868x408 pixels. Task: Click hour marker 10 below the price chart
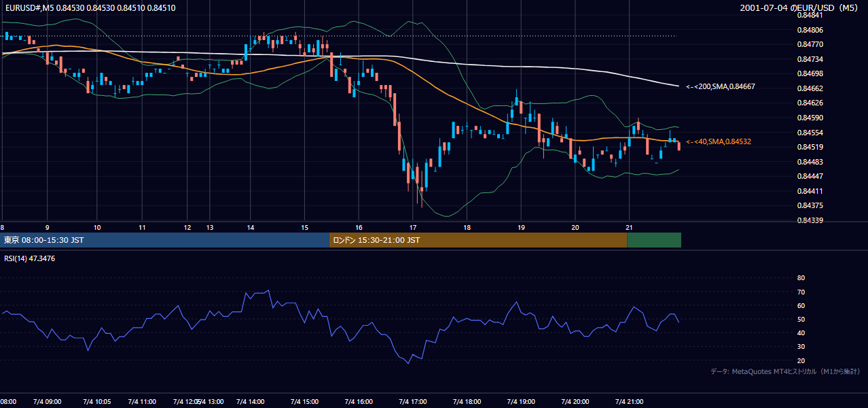tap(97, 228)
